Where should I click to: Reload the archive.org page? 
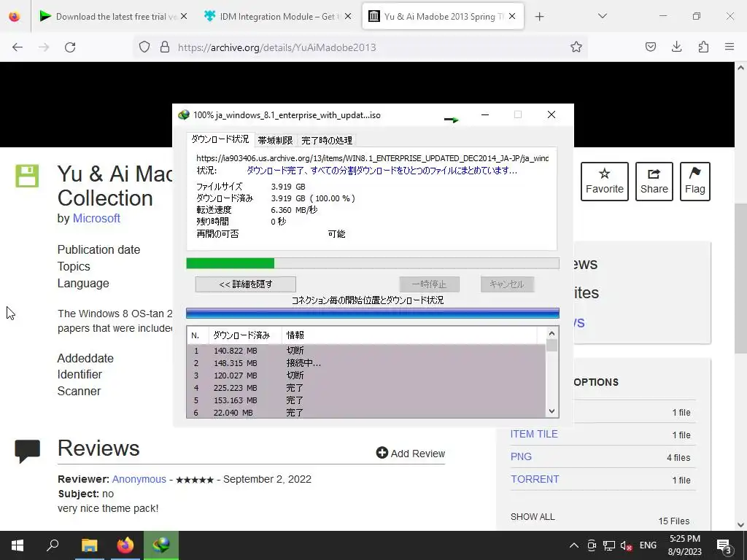[x=70, y=47]
